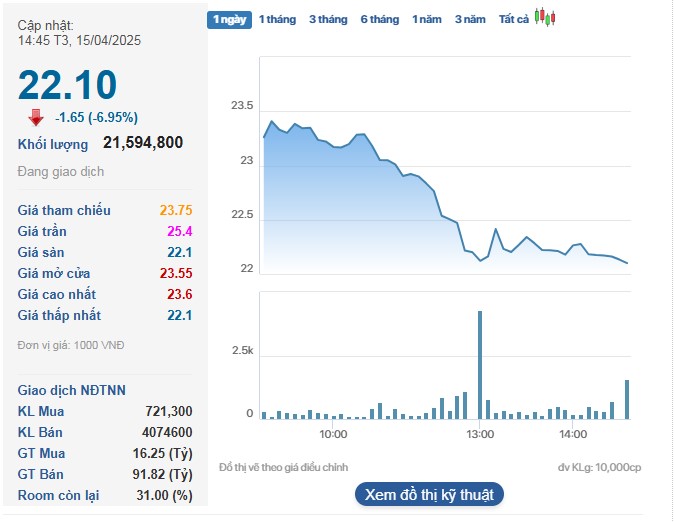This screenshot has height=522, width=674.
Task: Show the Tất cả full history
Action: tap(513, 19)
